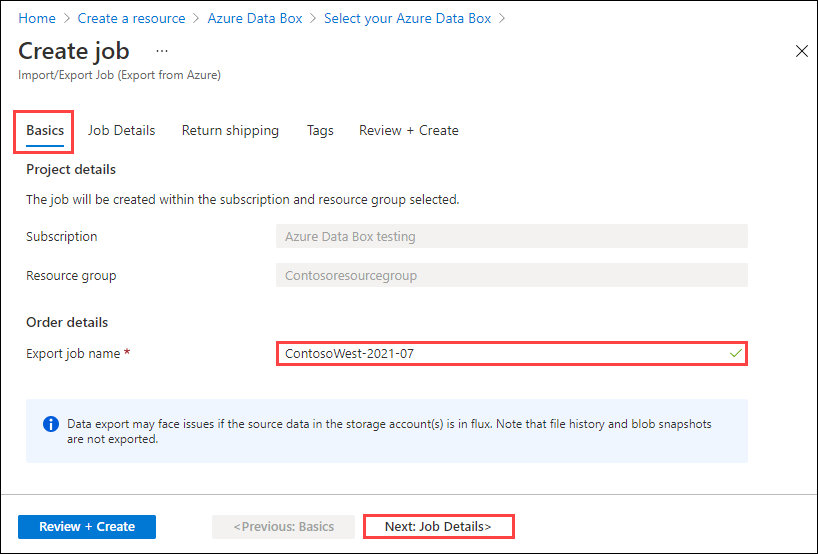Switch to the Job Details tab
This screenshot has height=554, width=818.
pos(122,130)
